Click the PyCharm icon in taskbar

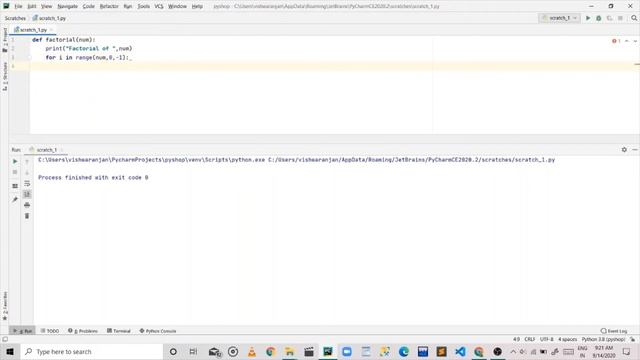pos(328,351)
